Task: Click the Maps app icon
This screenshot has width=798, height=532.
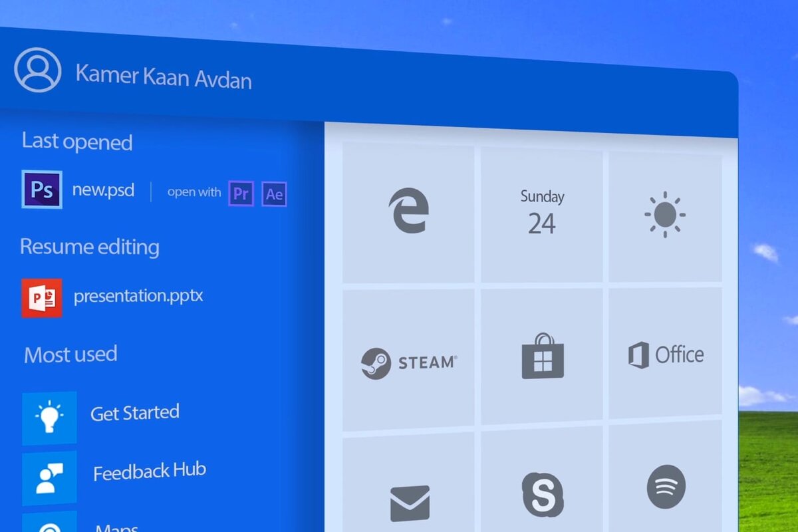Action: pyautogui.click(x=49, y=522)
